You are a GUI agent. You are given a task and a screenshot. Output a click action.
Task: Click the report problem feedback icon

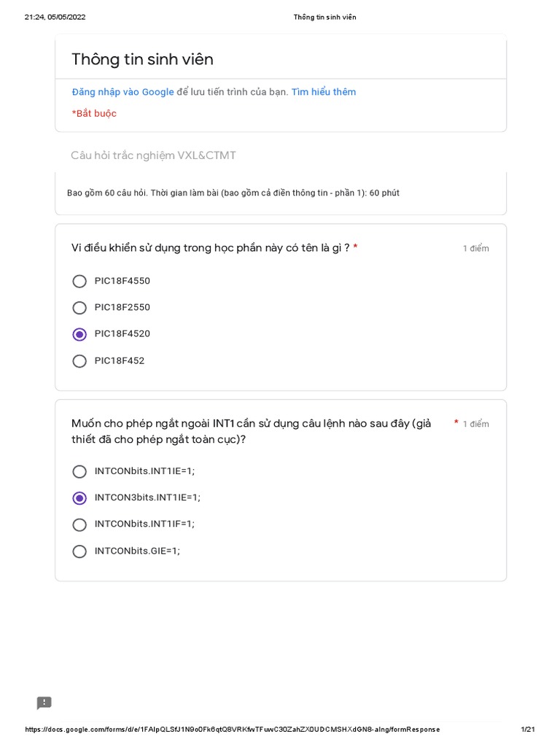click(x=44, y=703)
